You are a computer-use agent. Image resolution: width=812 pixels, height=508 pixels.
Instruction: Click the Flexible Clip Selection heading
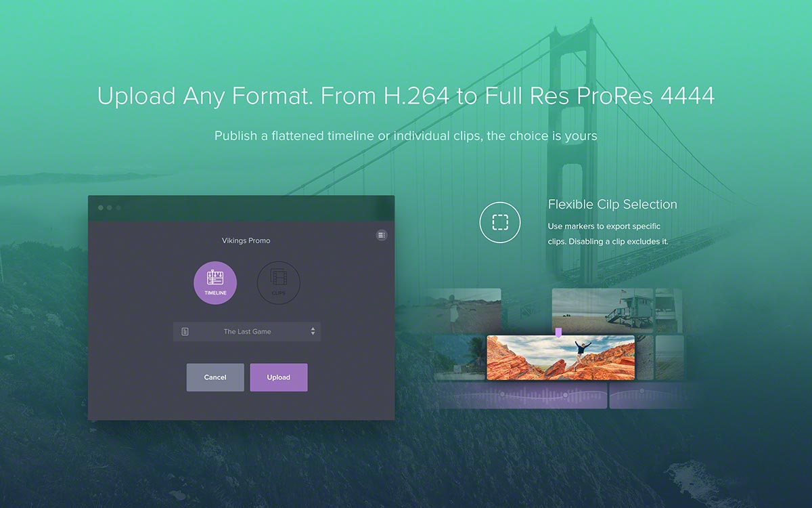tap(612, 205)
